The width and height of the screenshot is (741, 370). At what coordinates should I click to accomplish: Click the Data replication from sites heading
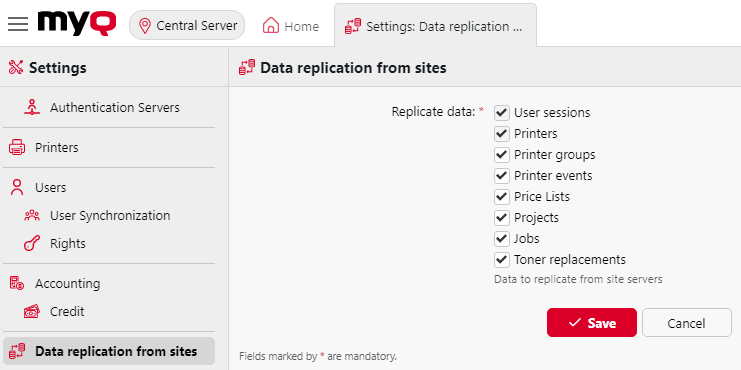click(x=353, y=68)
